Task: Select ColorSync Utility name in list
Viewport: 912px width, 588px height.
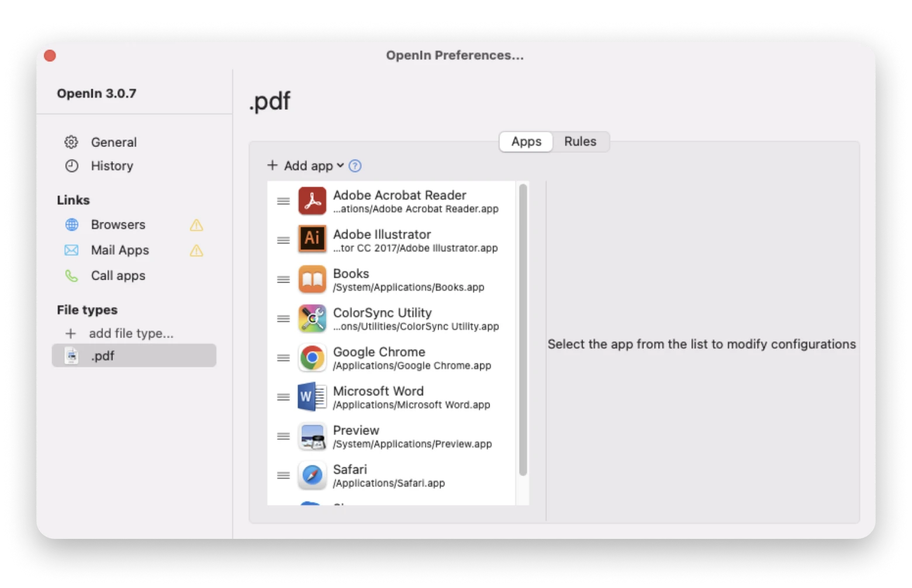Action: [x=382, y=313]
